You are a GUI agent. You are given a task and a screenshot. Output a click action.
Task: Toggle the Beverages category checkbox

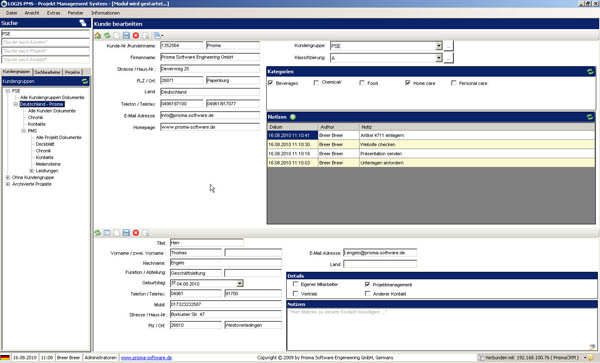(271, 83)
